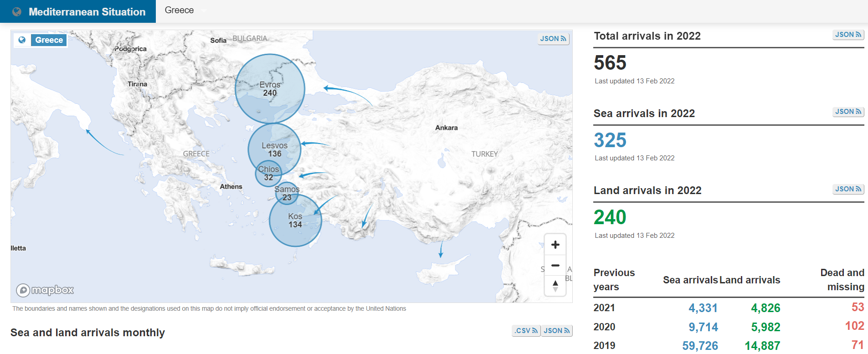Get JSON for Sea arrivals in 2022
The image size is (868, 354).
tap(848, 112)
